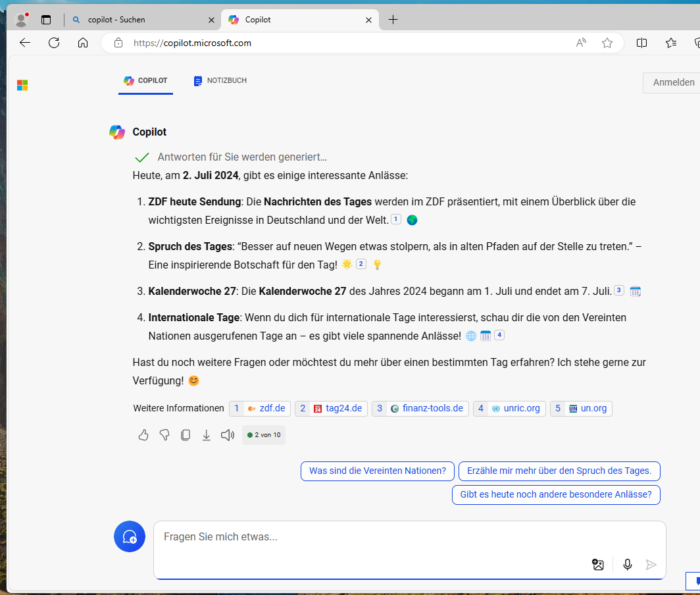The image size is (700, 595).
Task: Export the response with download icon
Action: pyautogui.click(x=207, y=434)
